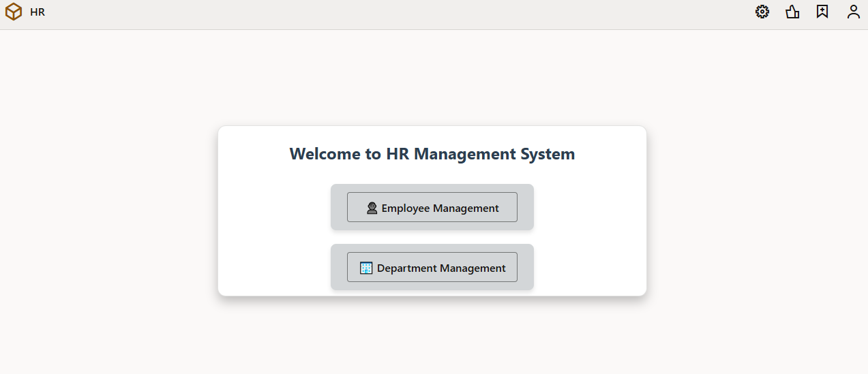
Task: Click the thumbs-up feedback icon
Action: [792, 12]
